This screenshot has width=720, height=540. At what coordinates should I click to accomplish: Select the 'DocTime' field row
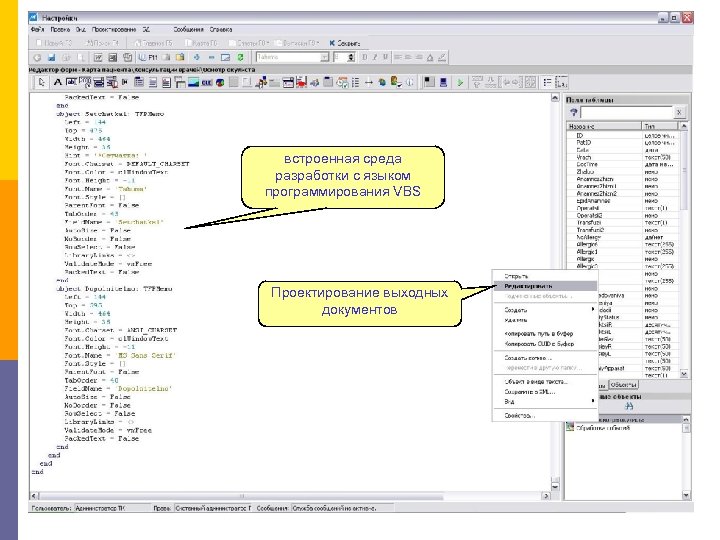(x=623, y=164)
